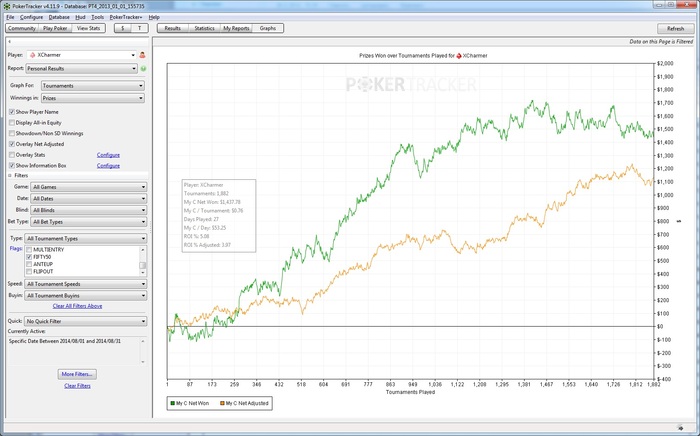Image resolution: width=700 pixels, height=436 pixels.
Task: Click the More Filters button
Action: (x=77, y=374)
